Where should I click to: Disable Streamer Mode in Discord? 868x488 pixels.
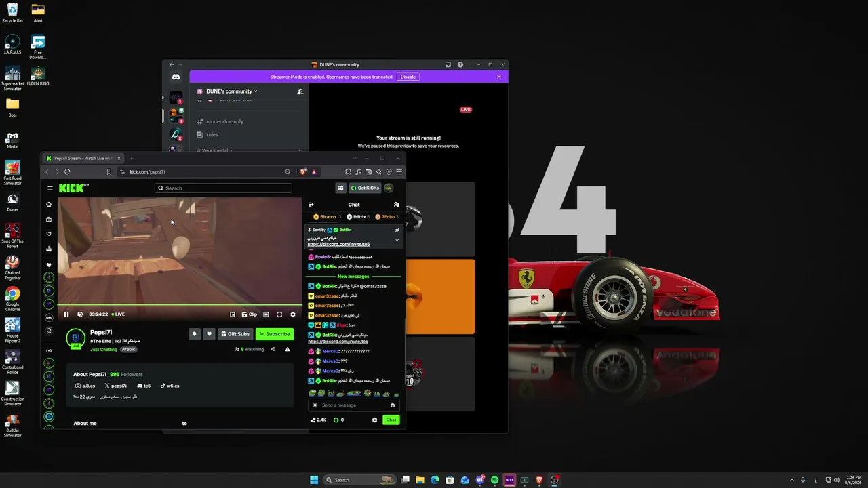point(408,77)
